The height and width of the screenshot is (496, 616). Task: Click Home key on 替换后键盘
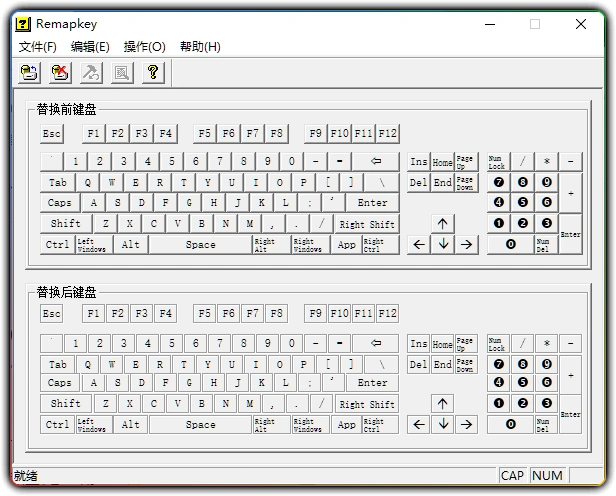coord(442,344)
